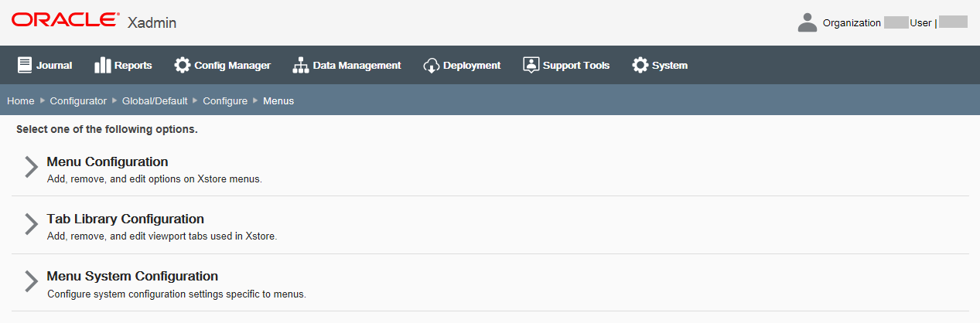The width and height of the screenshot is (980, 323).
Task: Open Menu Configuration option
Action: 108,162
